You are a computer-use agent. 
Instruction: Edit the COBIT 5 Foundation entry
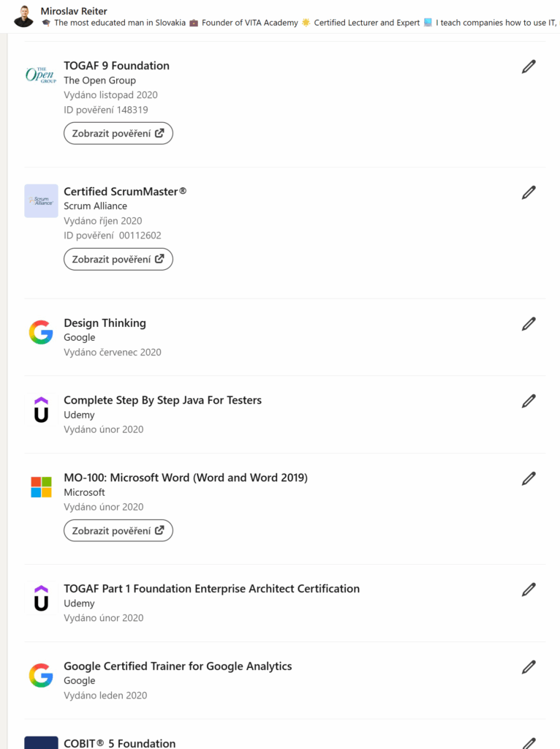pyautogui.click(x=529, y=742)
